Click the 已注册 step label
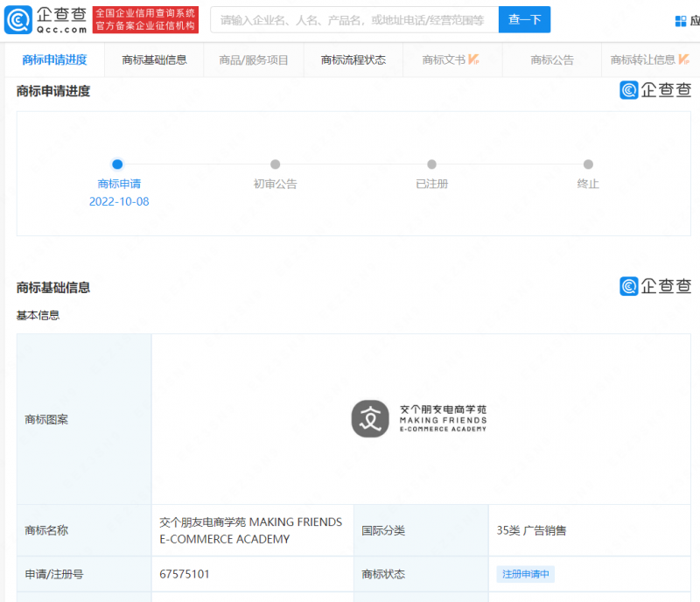 click(431, 184)
